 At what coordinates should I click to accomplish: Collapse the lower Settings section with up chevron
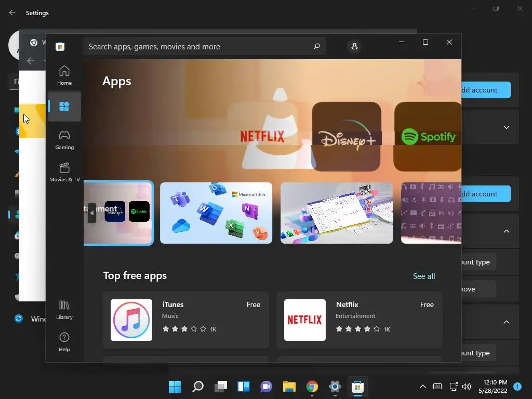(506, 322)
